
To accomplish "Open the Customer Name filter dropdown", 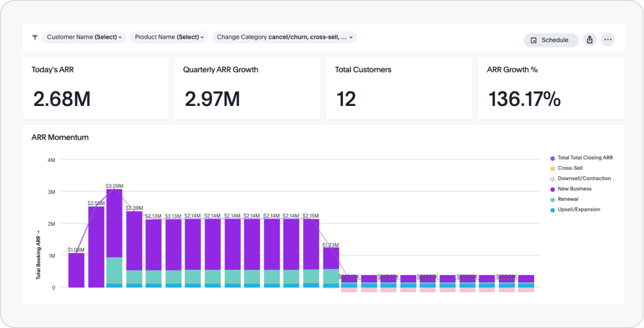I will (84, 37).
